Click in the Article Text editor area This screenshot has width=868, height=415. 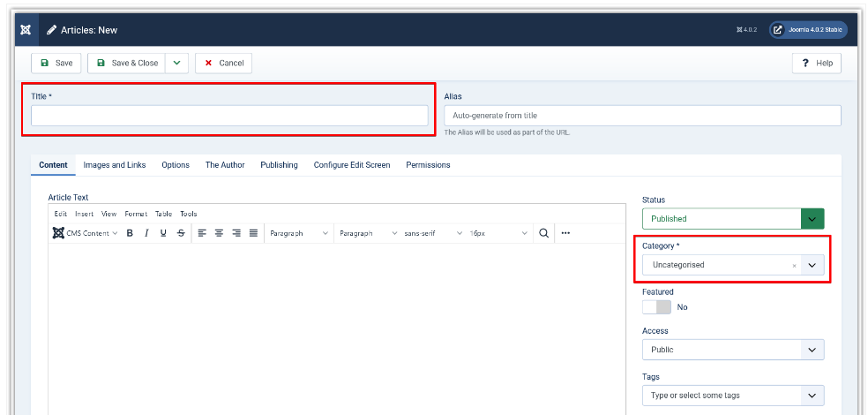coord(337,328)
